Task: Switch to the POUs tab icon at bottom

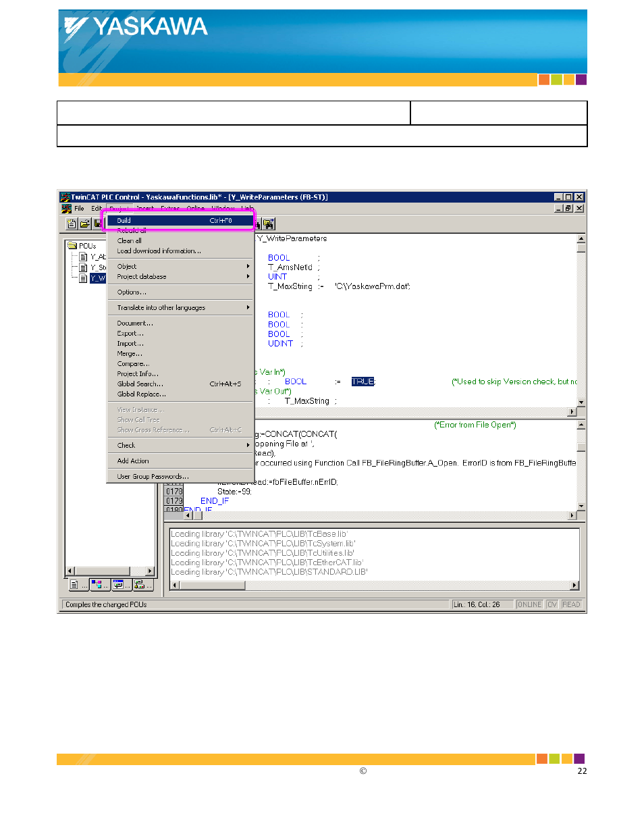Action: [78, 585]
